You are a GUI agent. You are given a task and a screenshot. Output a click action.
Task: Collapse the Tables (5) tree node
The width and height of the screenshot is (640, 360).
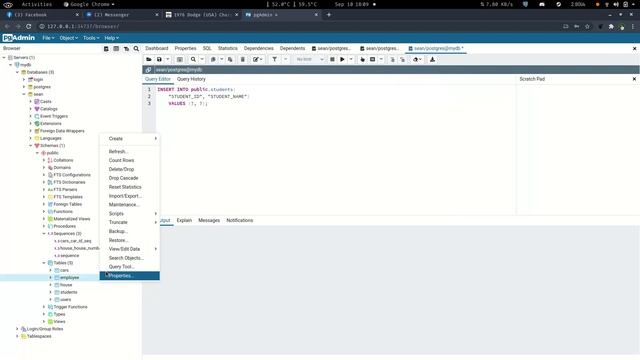(x=44, y=263)
